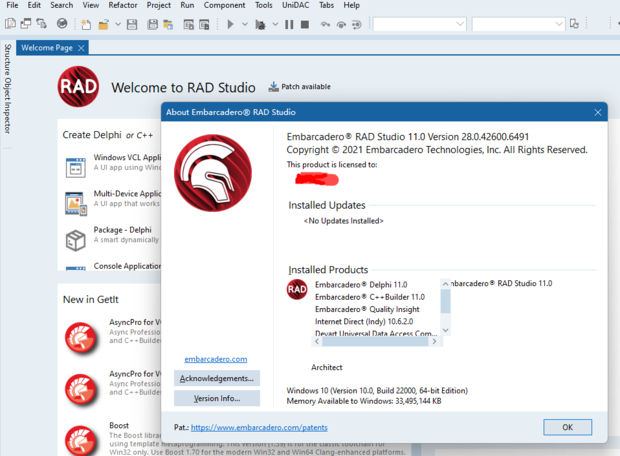
Task: Click Remove File from Project icon
Action: pyautogui.click(x=204, y=25)
